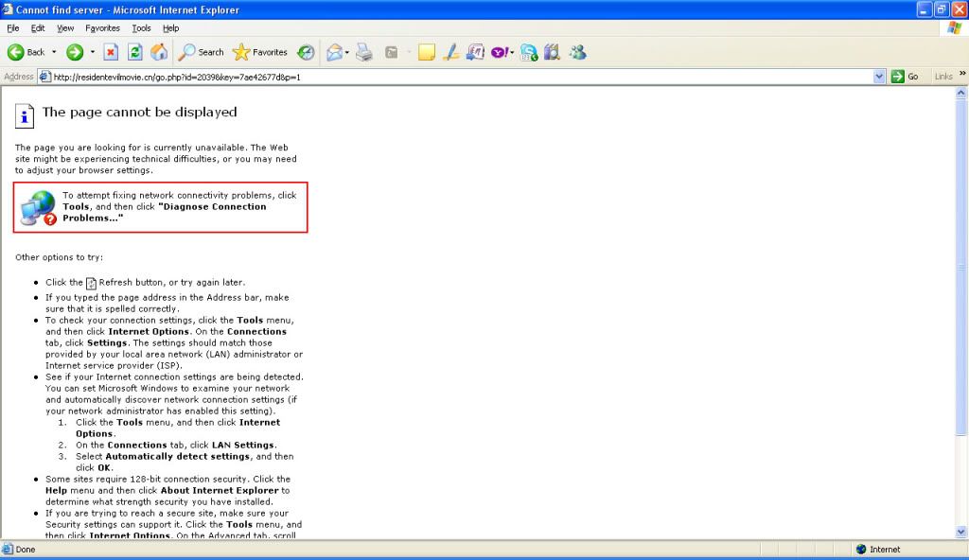Viewport: 969px width, 560px height.
Task: Open the History toolbar button
Action: click(x=306, y=52)
